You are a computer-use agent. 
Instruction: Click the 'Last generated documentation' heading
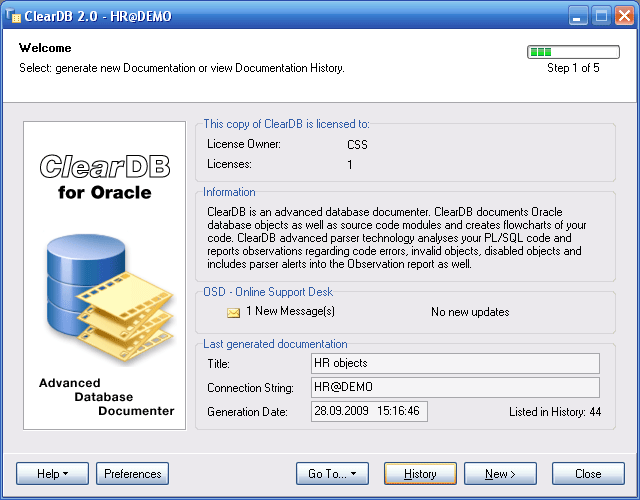[x=275, y=344]
